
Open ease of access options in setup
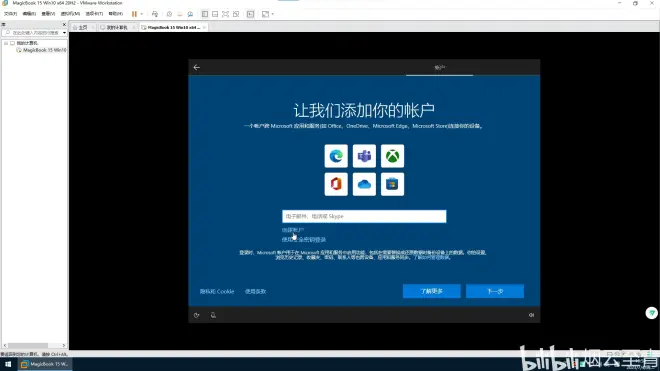pos(197,315)
